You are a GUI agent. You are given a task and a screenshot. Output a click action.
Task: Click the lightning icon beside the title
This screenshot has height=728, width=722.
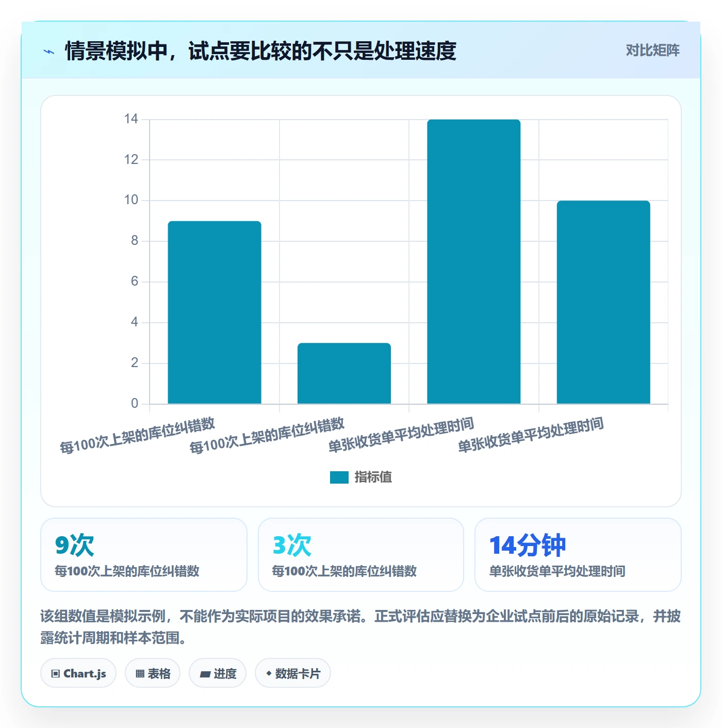49,52
